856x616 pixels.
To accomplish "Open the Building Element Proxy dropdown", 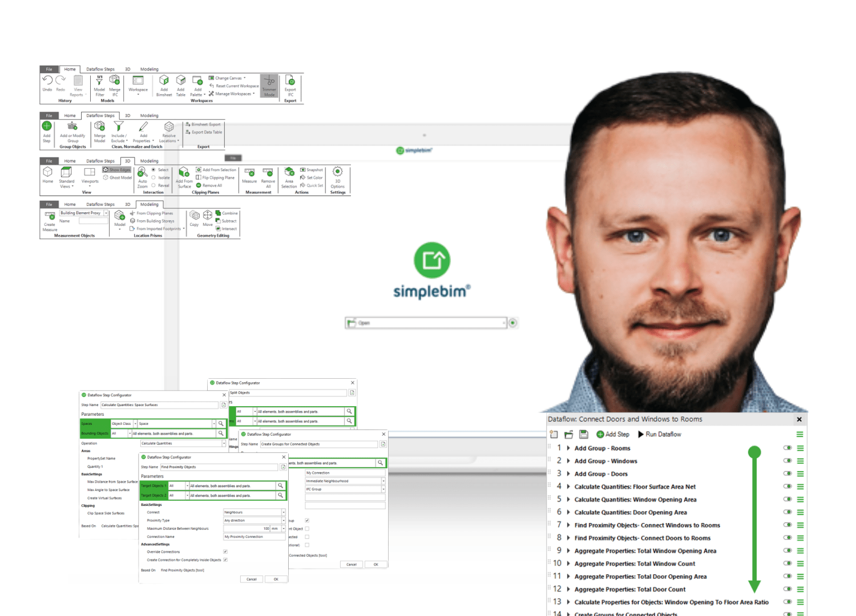I will [x=106, y=213].
